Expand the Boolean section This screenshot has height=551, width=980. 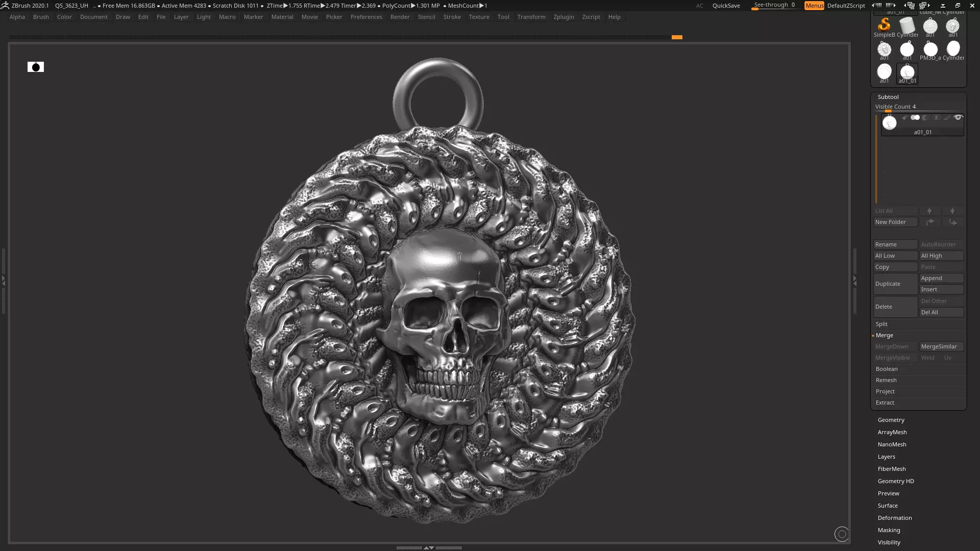[887, 369]
